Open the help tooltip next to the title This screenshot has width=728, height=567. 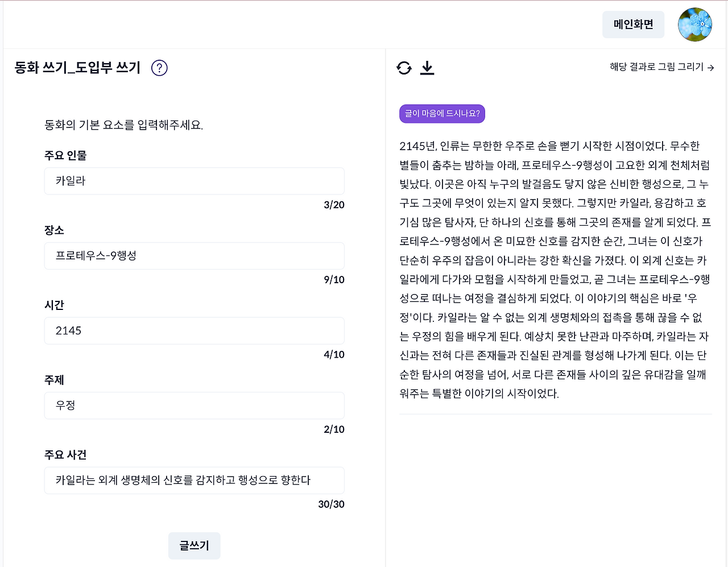[x=159, y=68]
